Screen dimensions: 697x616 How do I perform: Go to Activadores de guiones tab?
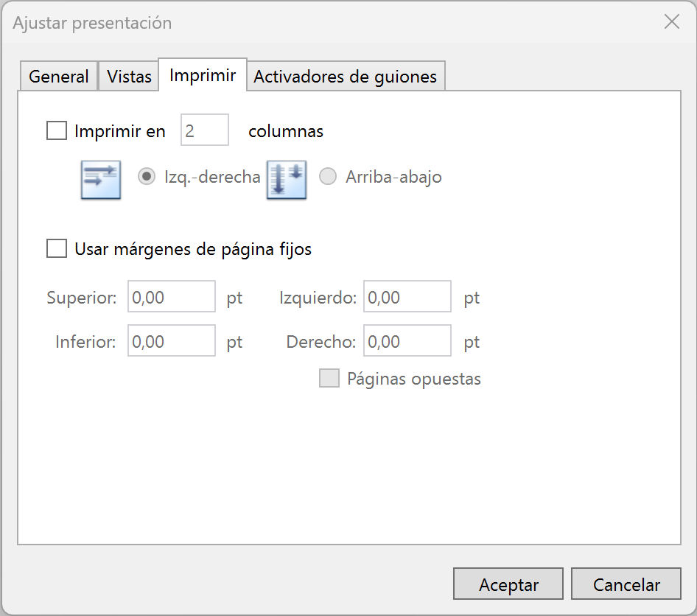tap(345, 77)
